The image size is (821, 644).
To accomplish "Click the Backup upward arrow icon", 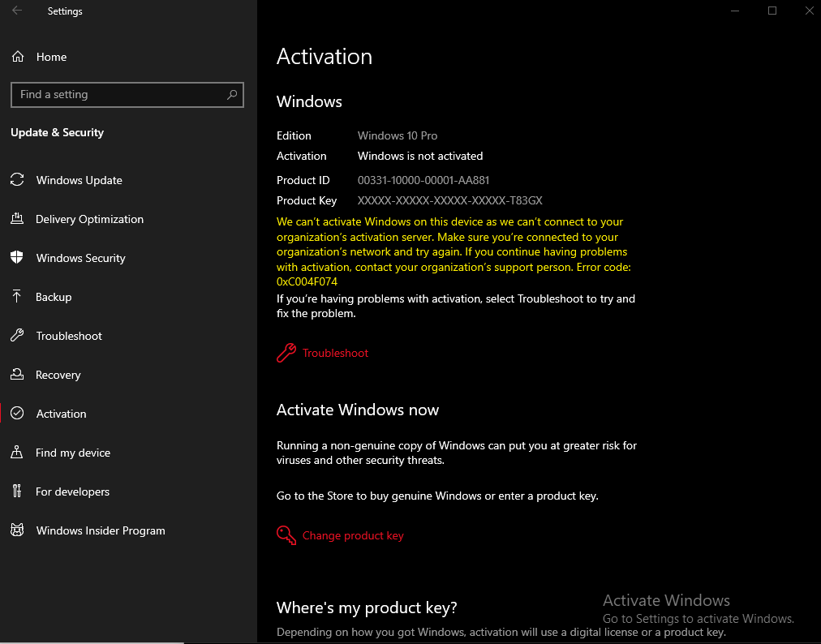I will point(17,296).
